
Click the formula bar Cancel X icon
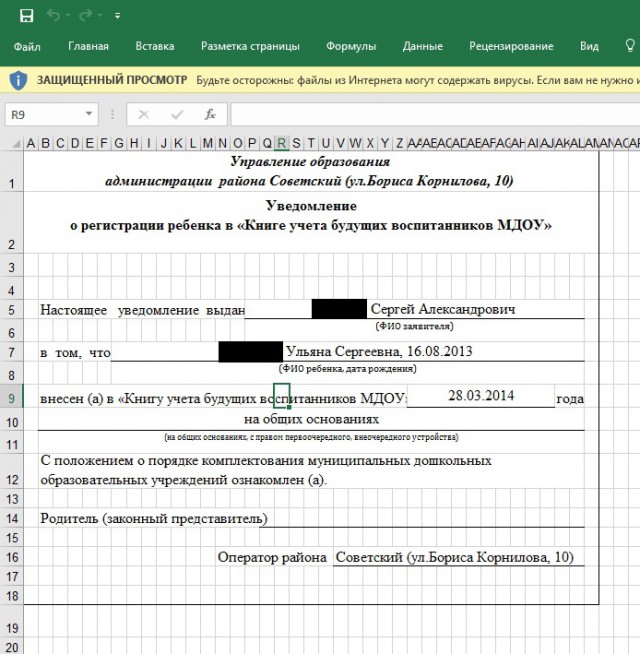[144, 114]
